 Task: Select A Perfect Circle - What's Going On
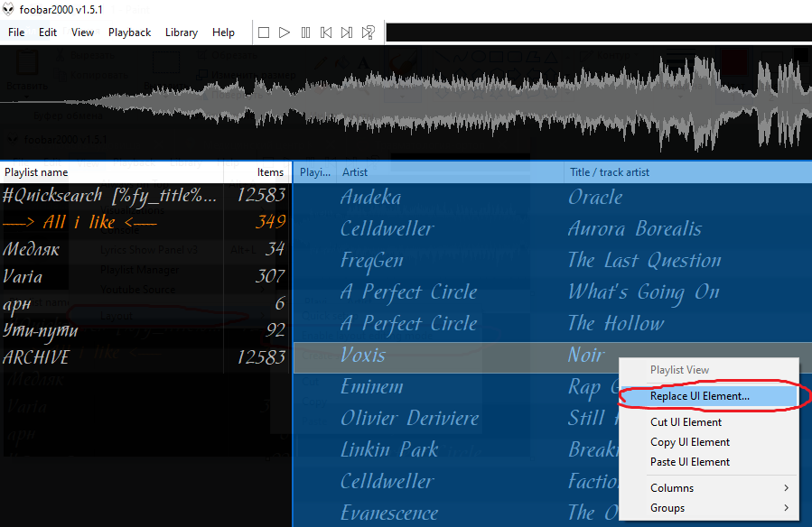553,291
